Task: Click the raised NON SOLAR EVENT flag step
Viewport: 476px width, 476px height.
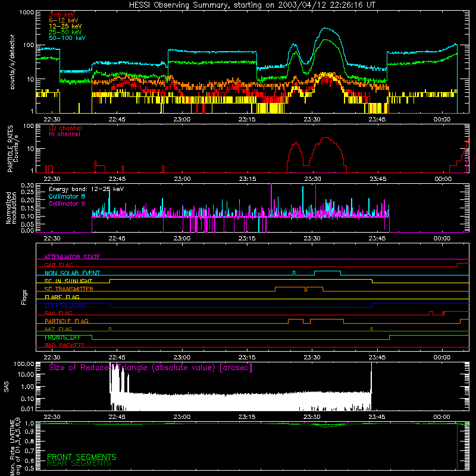Action: click(x=328, y=271)
